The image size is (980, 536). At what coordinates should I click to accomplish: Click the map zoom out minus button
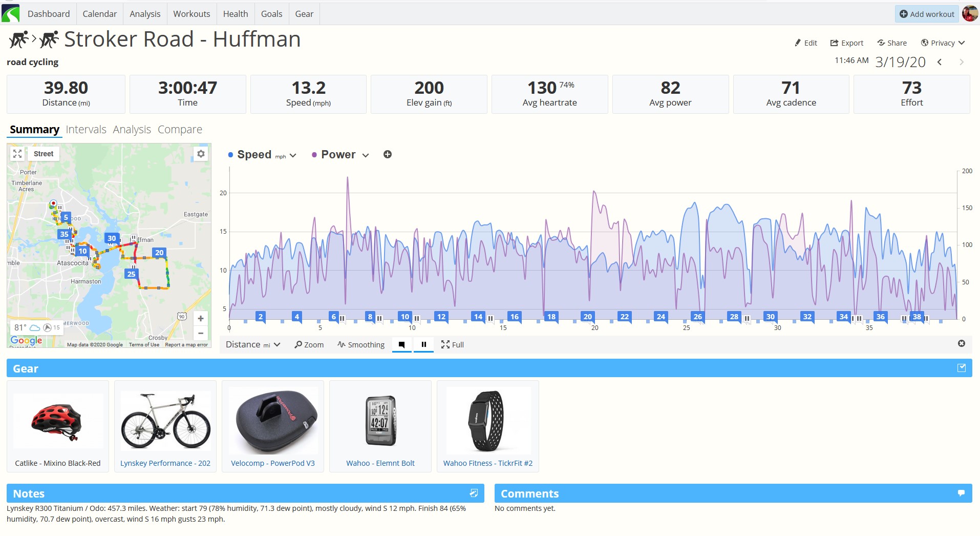click(x=201, y=333)
